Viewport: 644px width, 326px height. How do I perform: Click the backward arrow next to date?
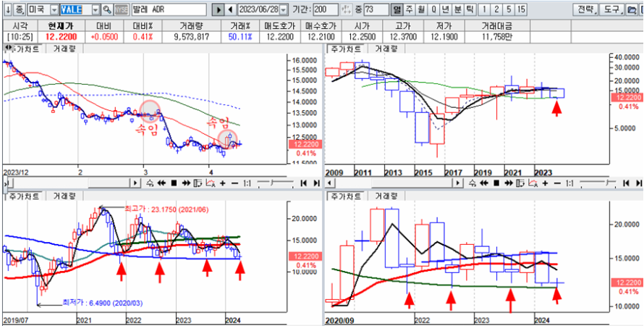point(230,9)
